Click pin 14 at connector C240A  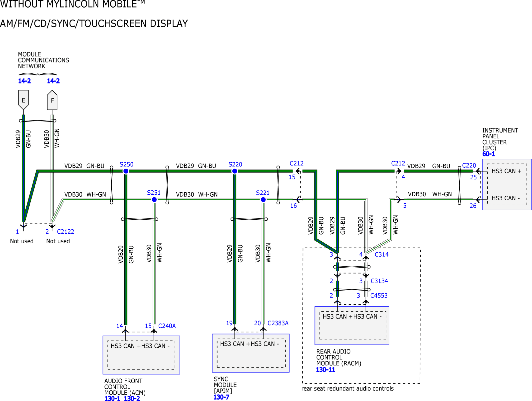point(119,326)
